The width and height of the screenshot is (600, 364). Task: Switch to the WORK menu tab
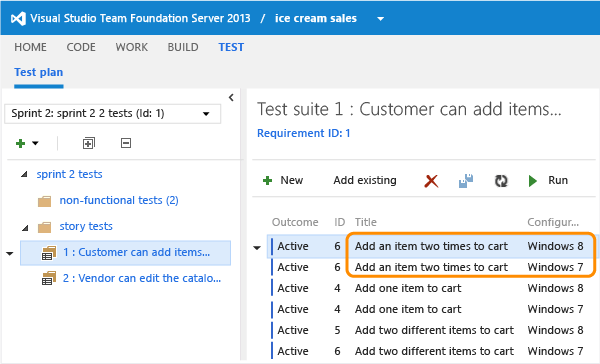click(132, 47)
